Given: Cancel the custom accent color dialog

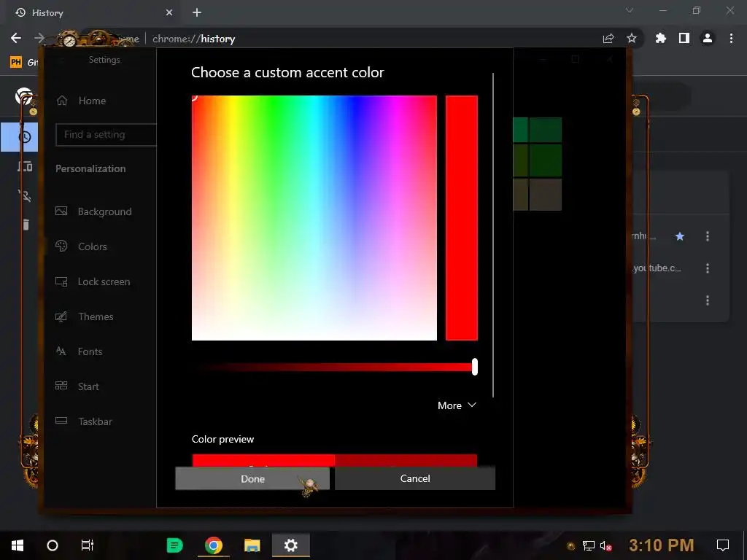Looking at the screenshot, I should (x=415, y=478).
